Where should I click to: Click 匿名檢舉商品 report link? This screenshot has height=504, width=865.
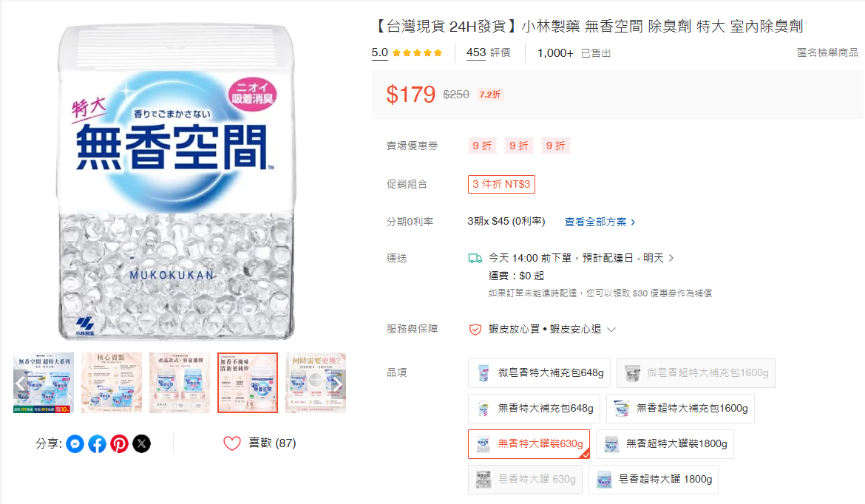[x=827, y=52]
